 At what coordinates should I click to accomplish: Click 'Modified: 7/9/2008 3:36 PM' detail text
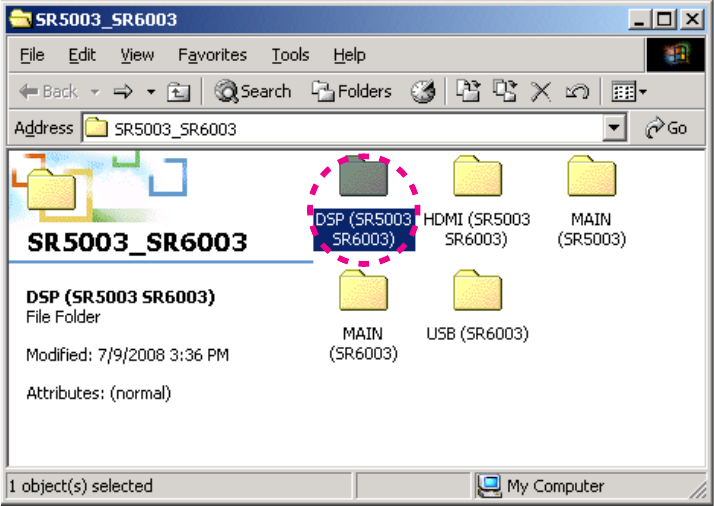[x=128, y=355]
